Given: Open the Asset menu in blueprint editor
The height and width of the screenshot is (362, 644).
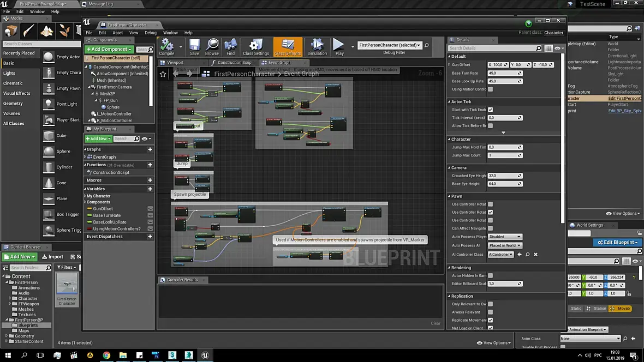Looking at the screenshot, I should click(118, 33).
